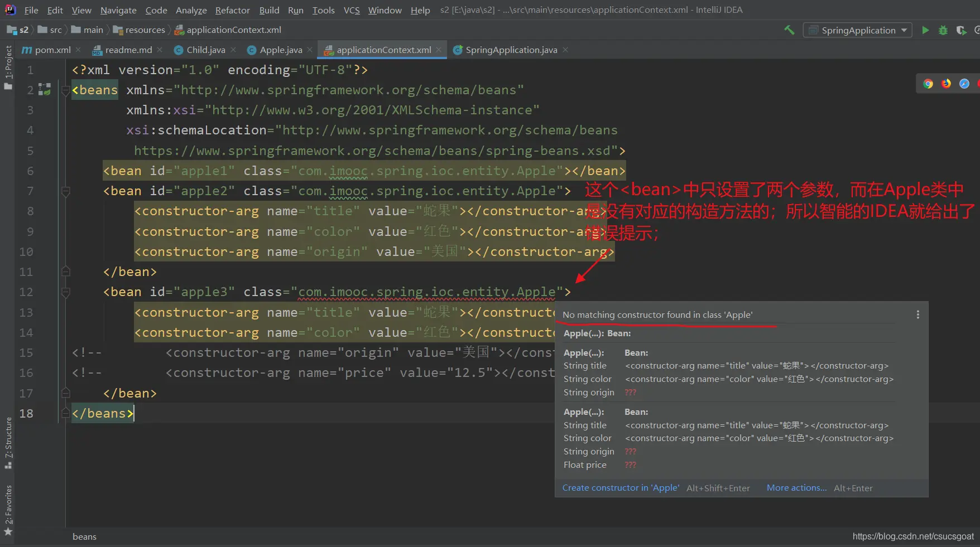Toggle the Project tool window

(x=8, y=67)
